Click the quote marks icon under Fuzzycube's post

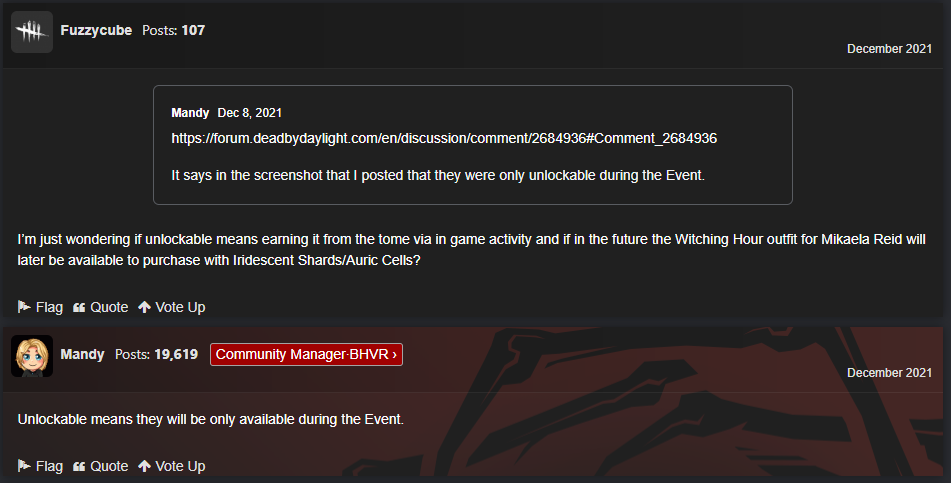pos(79,308)
